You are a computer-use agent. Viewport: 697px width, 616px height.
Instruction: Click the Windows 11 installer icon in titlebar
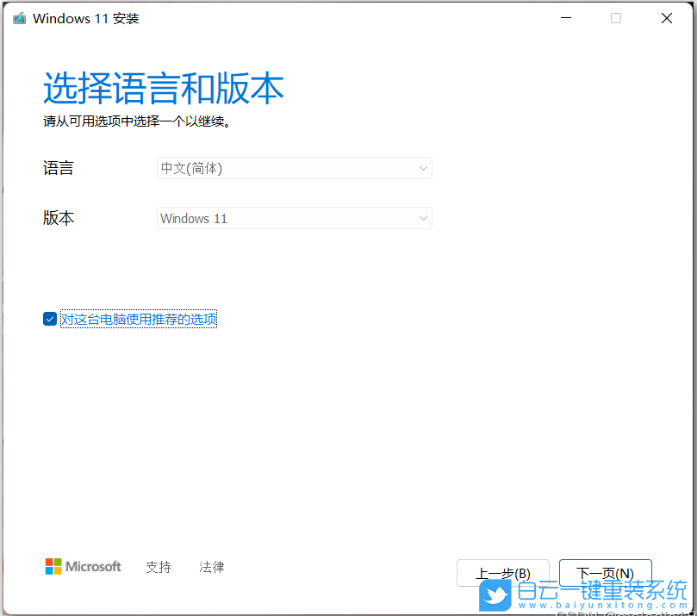19,17
